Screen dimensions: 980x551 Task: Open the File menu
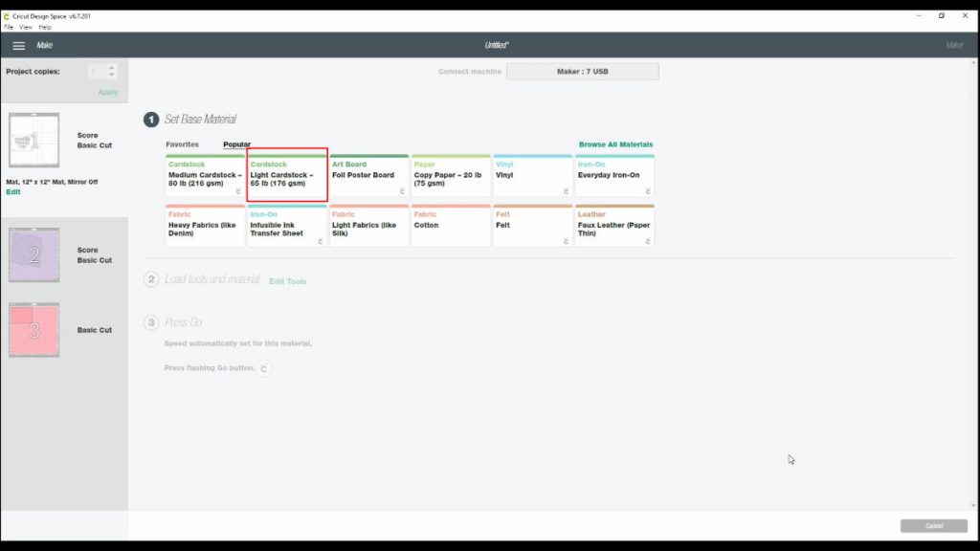[x=9, y=28]
